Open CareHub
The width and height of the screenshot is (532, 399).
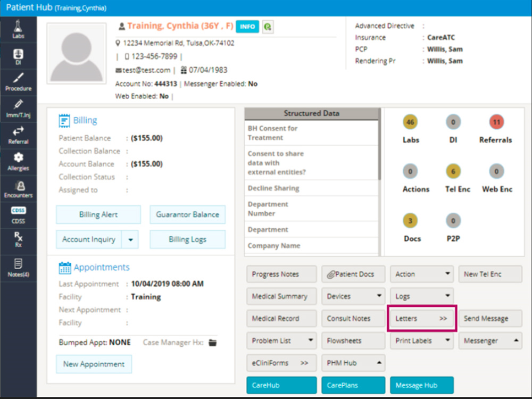281,385
